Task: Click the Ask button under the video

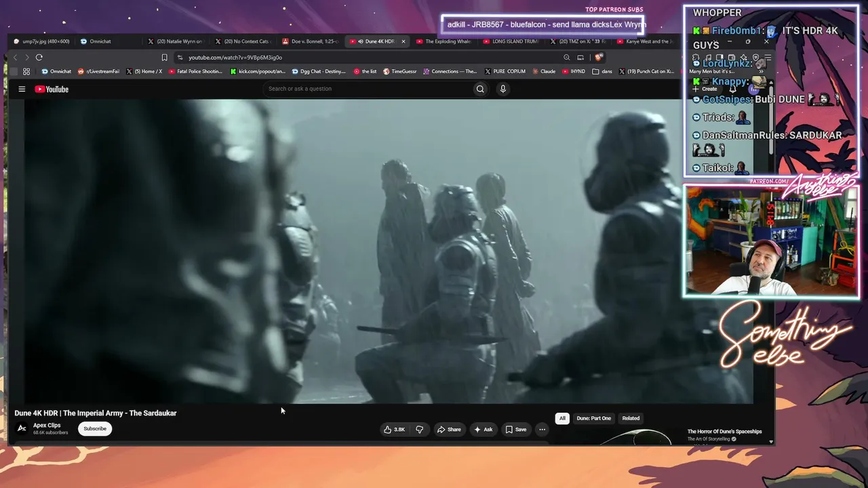Action: tap(484, 429)
